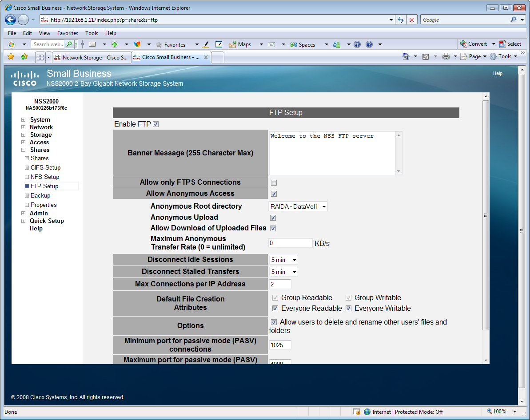Toggle the Everyone Readable checkbox
This screenshot has width=530, height=420.
pyautogui.click(x=275, y=308)
